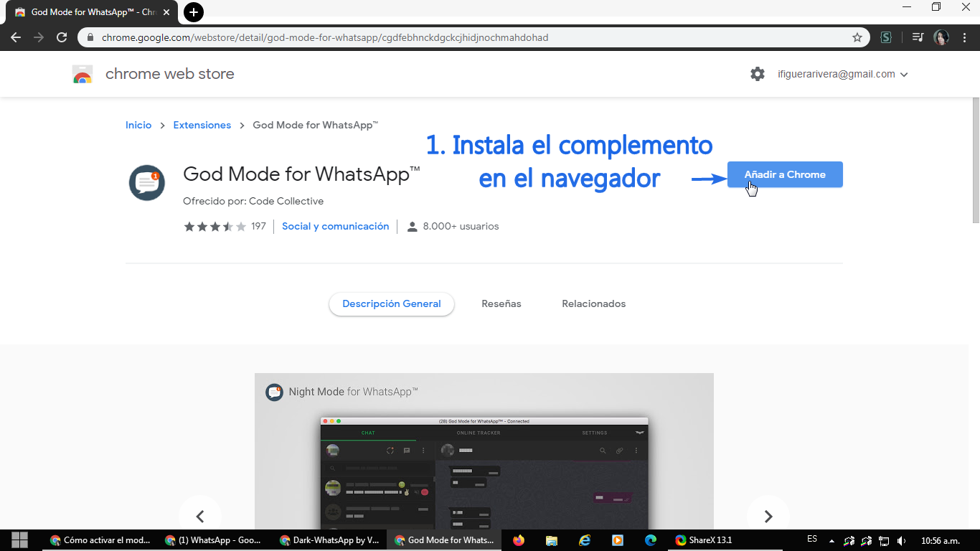
Task: Launch Internet Explorer from the taskbar
Action: pyautogui.click(x=585, y=540)
